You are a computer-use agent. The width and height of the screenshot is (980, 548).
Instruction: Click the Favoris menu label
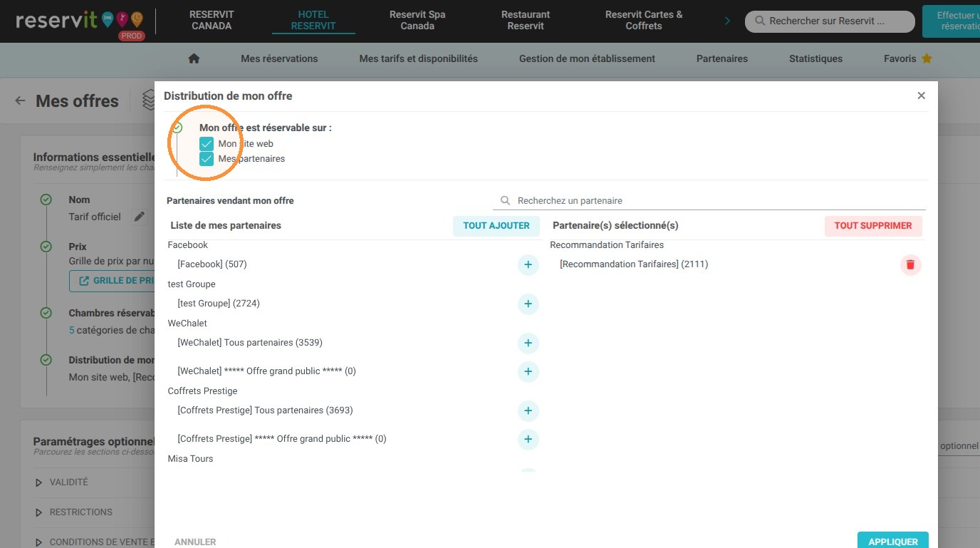coord(900,58)
